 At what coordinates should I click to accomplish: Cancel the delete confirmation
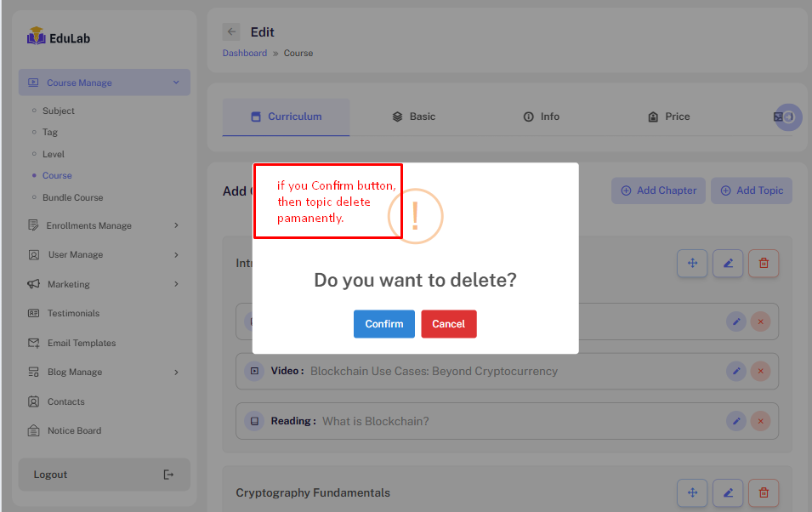(448, 324)
